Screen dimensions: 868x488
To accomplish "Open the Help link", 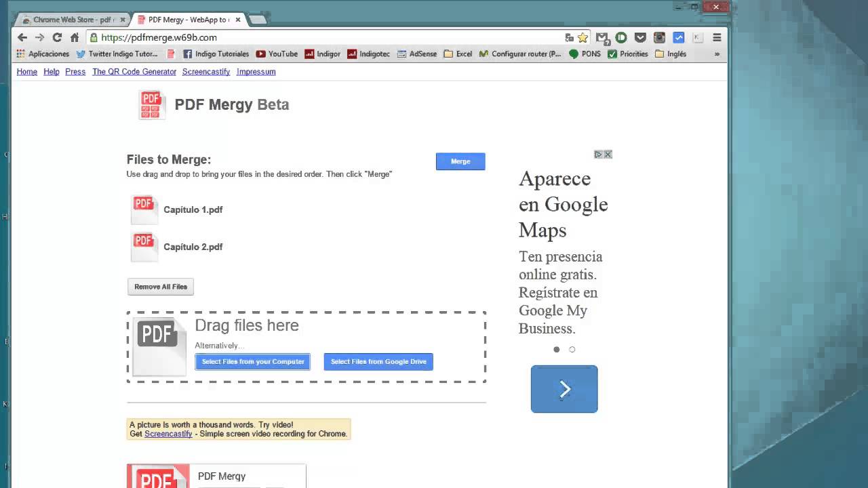I will point(52,72).
